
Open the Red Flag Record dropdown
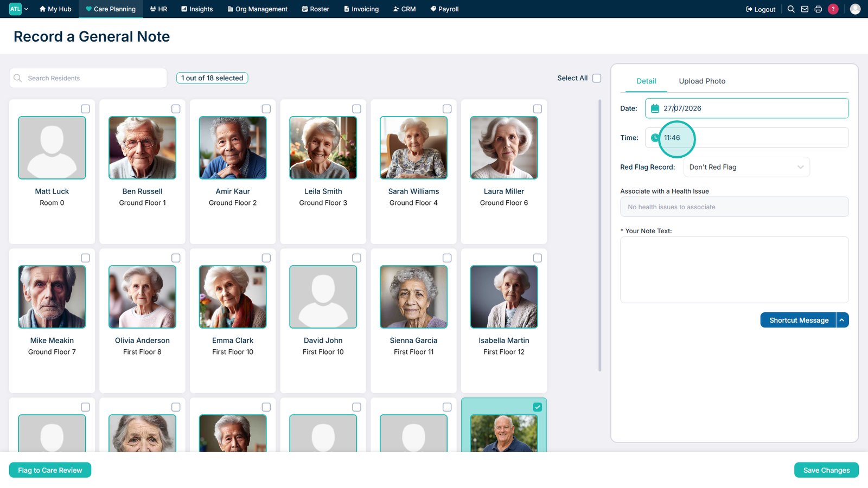pos(746,167)
